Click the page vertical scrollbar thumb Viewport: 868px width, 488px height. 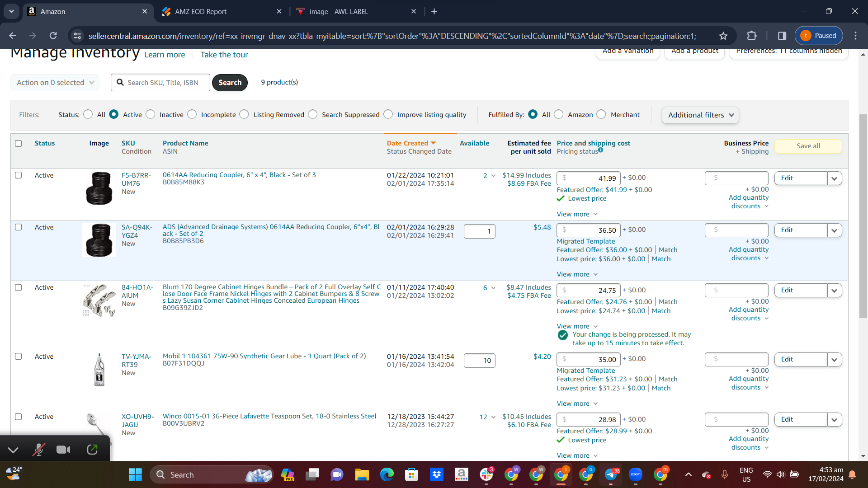click(x=863, y=217)
